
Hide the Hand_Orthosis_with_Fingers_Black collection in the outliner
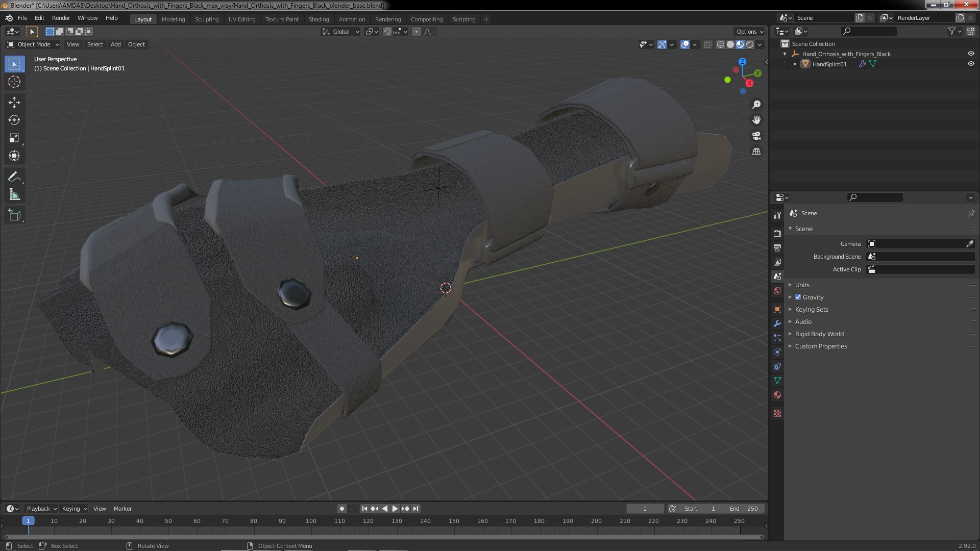[x=971, y=54]
